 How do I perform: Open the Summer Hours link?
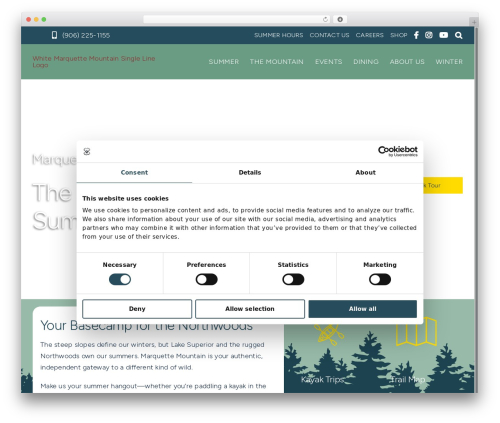[x=279, y=35]
